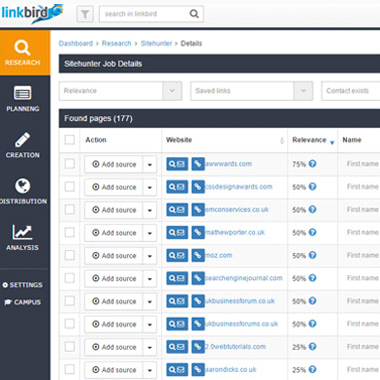Viewport: 380px width, 380px height.
Task: Expand Add source arrow for moz.com row
Action: 150,256
